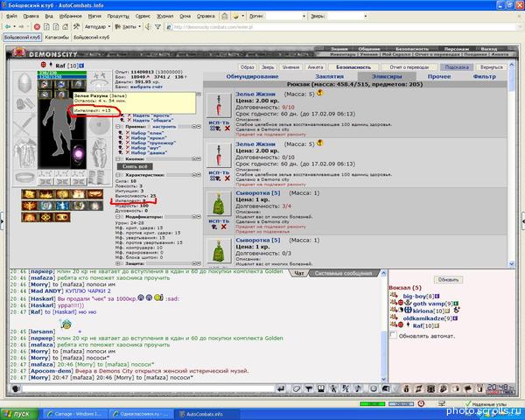Image resolution: width=525 pixels, height=420 pixels.
Task: Click the empty weapon (swords) slot
Action: [x=24, y=124]
